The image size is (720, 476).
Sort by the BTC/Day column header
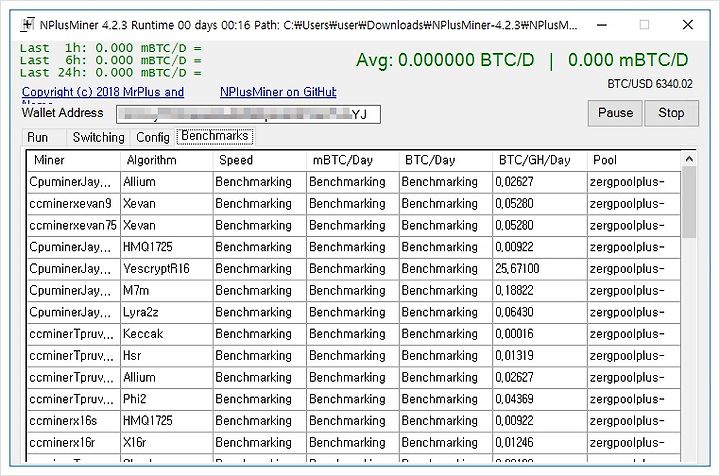point(445,160)
